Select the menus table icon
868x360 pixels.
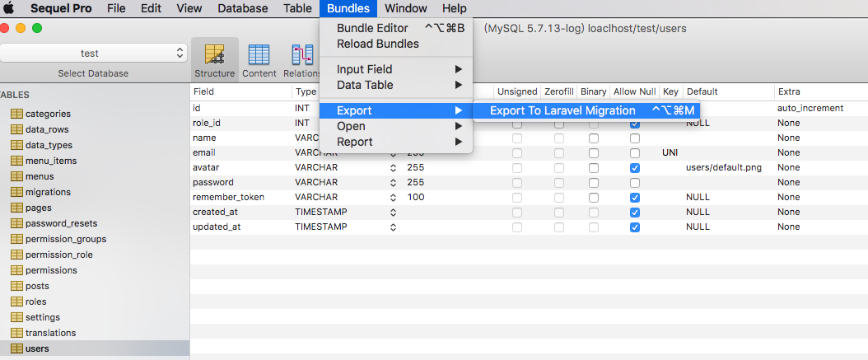pyautogui.click(x=17, y=176)
